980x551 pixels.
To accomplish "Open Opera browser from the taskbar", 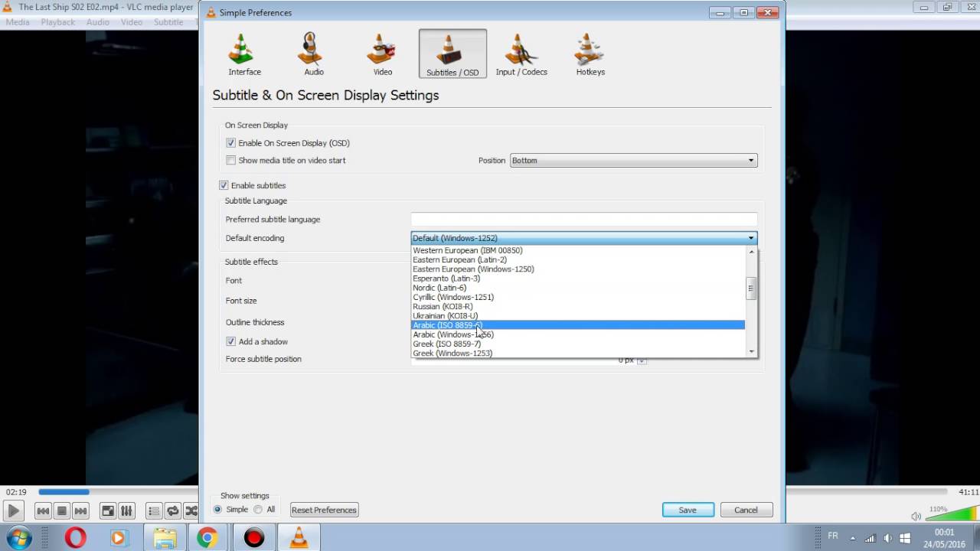I will [x=75, y=538].
